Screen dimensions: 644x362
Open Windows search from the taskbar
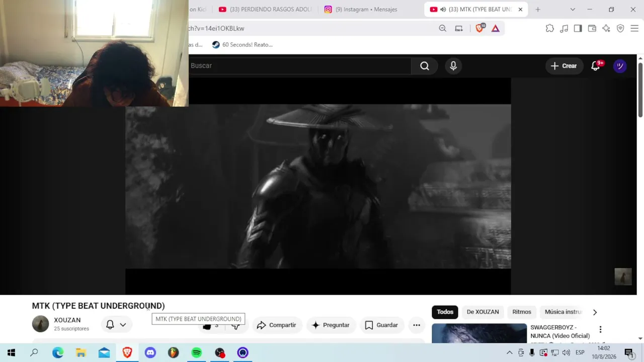(34, 353)
